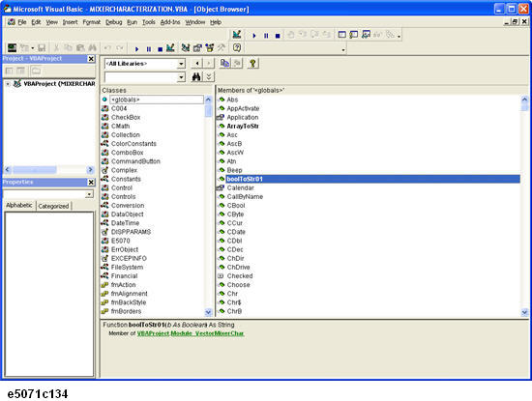Click Project panel horizontal scrollbar right arrow
This screenshot has height=401, width=532.
pos(90,169)
